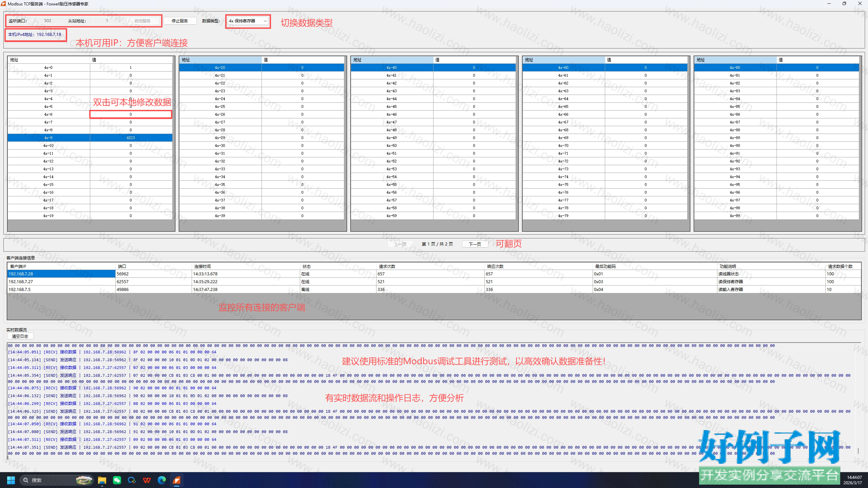Click the 请求次数 column header
Viewport: 868px width, 488px height.
click(x=430, y=267)
